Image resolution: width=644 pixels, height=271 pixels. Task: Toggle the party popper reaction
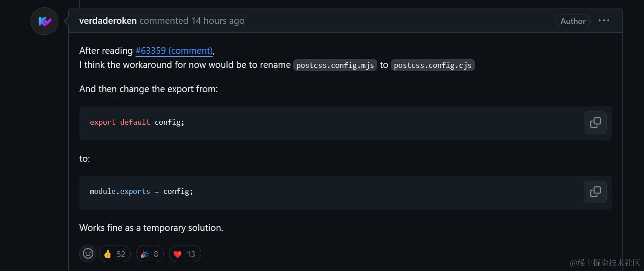tap(150, 254)
